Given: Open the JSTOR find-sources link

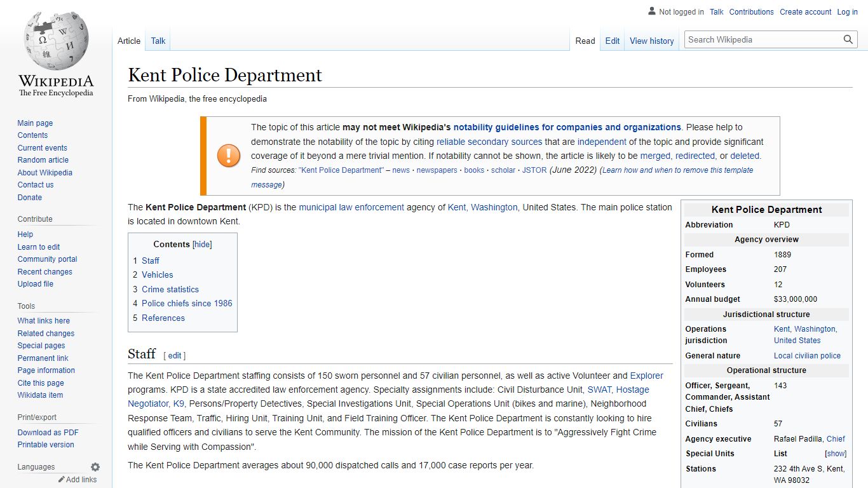Looking at the screenshot, I should tap(534, 170).
